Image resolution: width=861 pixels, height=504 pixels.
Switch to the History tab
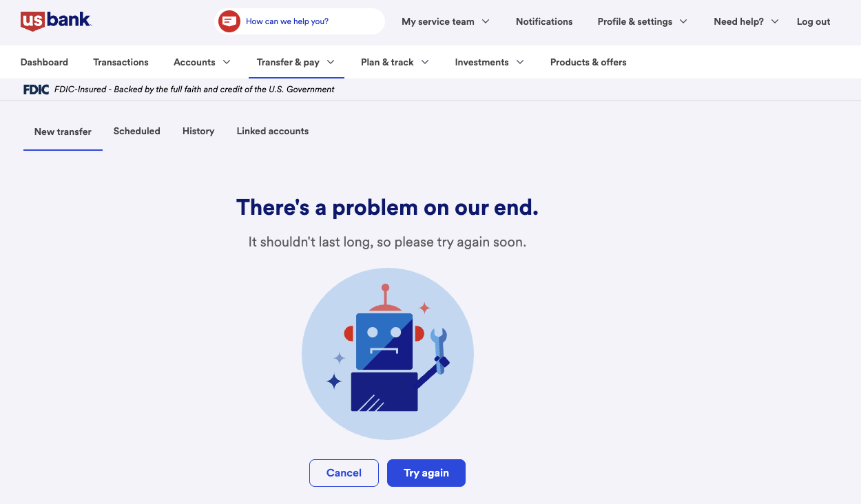[198, 131]
